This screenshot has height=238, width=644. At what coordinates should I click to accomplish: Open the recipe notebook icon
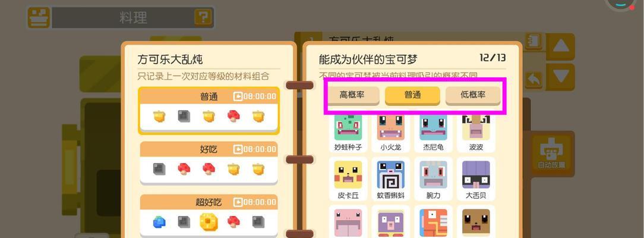pyautogui.click(x=533, y=42)
